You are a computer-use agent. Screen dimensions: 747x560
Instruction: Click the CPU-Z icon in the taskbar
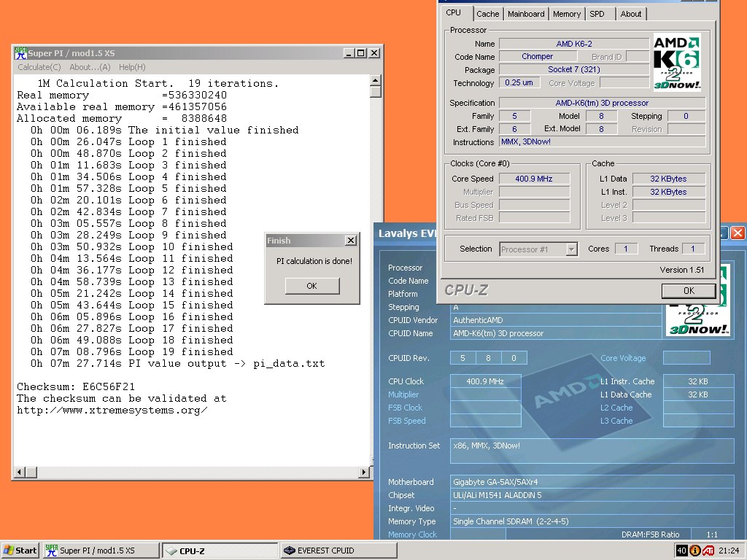pos(171,551)
